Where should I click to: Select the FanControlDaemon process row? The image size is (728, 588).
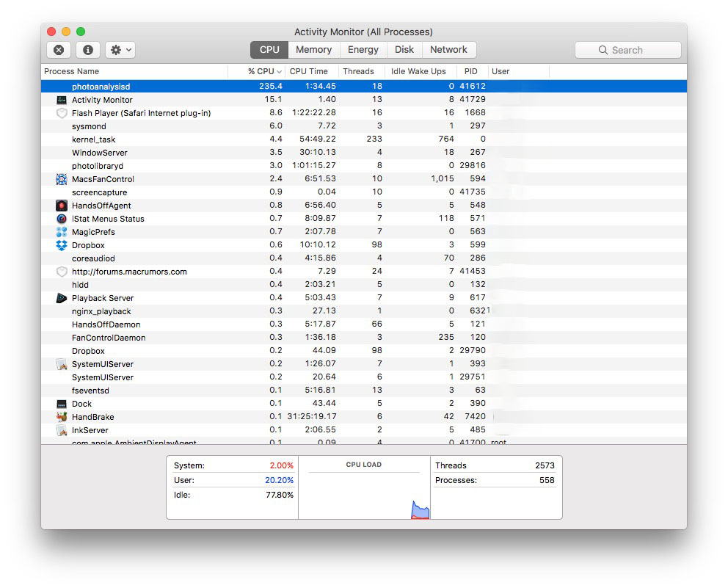pyautogui.click(x=364, y=338)
